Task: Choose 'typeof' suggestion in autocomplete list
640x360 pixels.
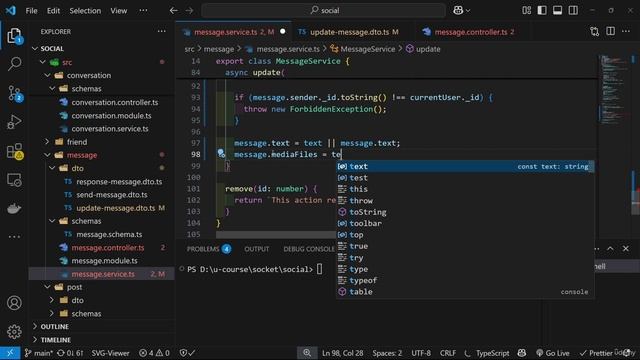Action: [465, 280]
